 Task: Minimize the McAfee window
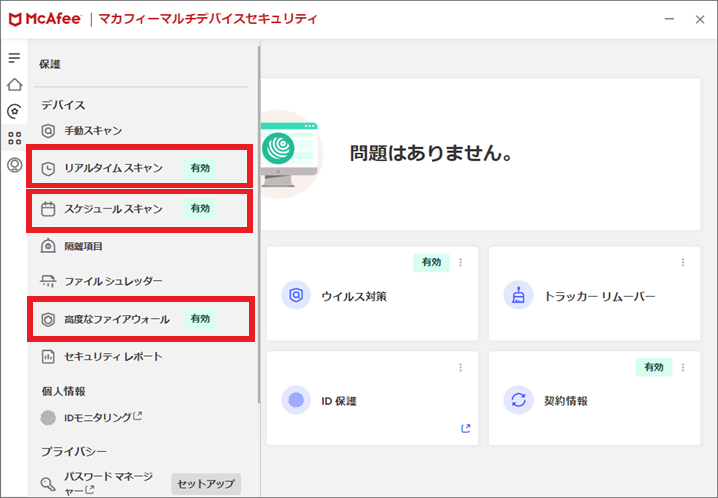point(669,19)
